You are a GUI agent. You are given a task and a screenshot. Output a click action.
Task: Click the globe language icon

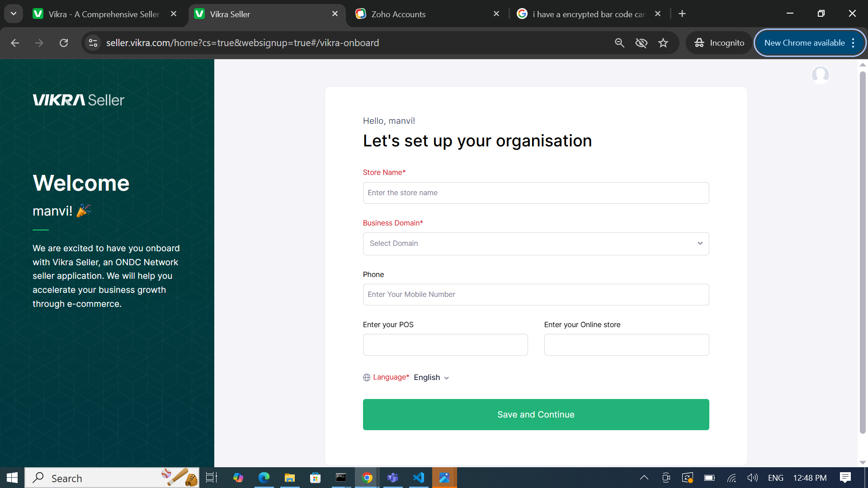[367, 377]
